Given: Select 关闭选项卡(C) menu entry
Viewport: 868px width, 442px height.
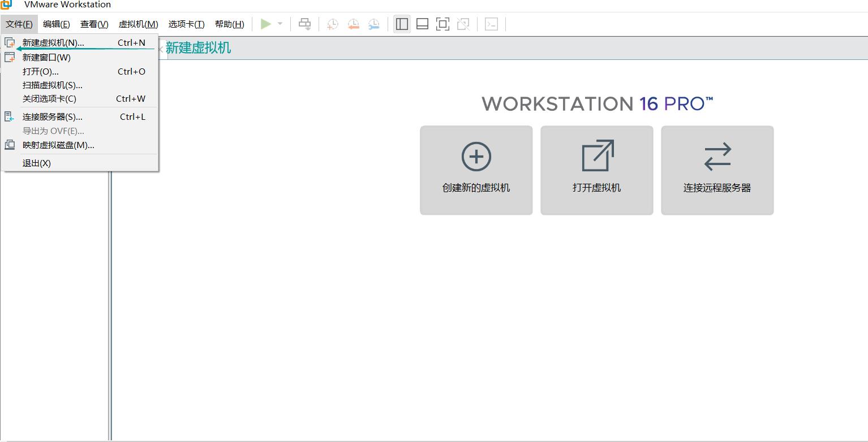Looking at the screenshot, I should coord(80,98).
